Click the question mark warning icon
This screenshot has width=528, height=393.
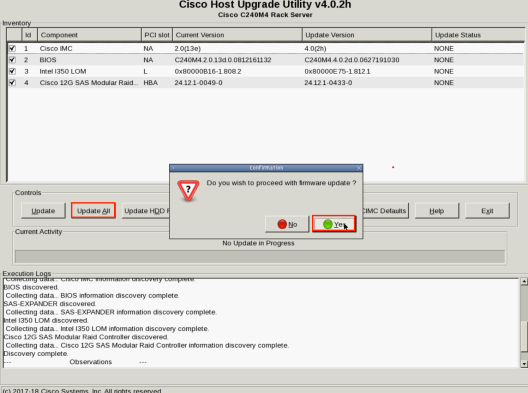pyautogui.click(x=188, y=191)
